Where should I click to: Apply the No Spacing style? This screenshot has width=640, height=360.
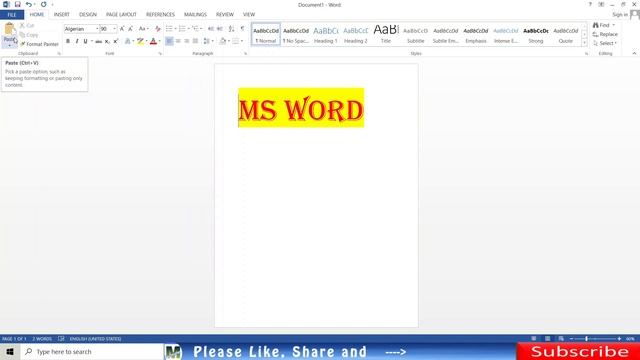(296, 34)
